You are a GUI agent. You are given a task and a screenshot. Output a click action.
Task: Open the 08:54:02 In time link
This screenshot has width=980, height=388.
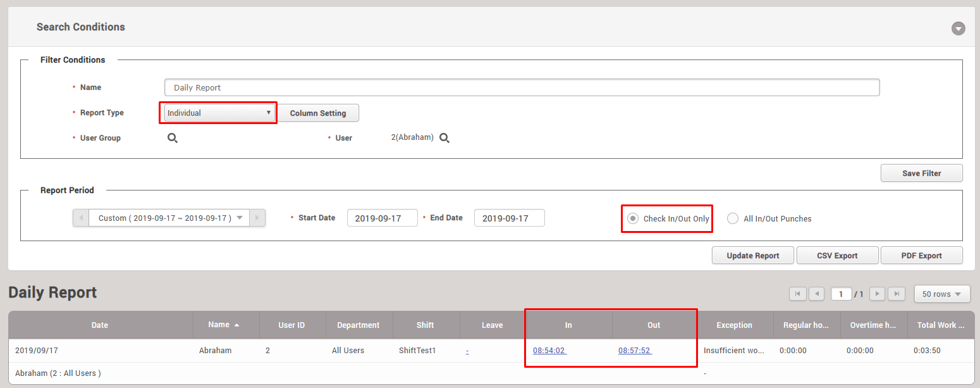click(549, 350)
